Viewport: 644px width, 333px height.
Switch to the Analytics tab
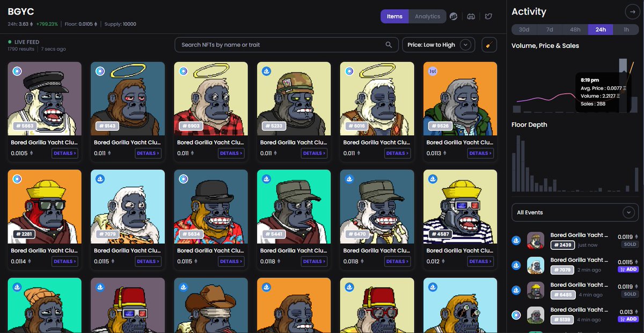pos(427,16)
